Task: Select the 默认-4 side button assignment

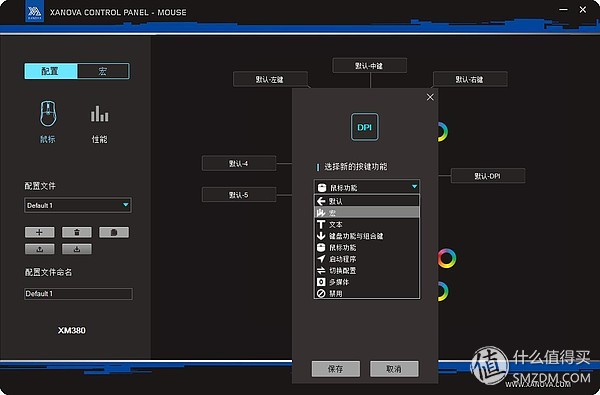Action: pyautogui.click(x=239, y=163)
